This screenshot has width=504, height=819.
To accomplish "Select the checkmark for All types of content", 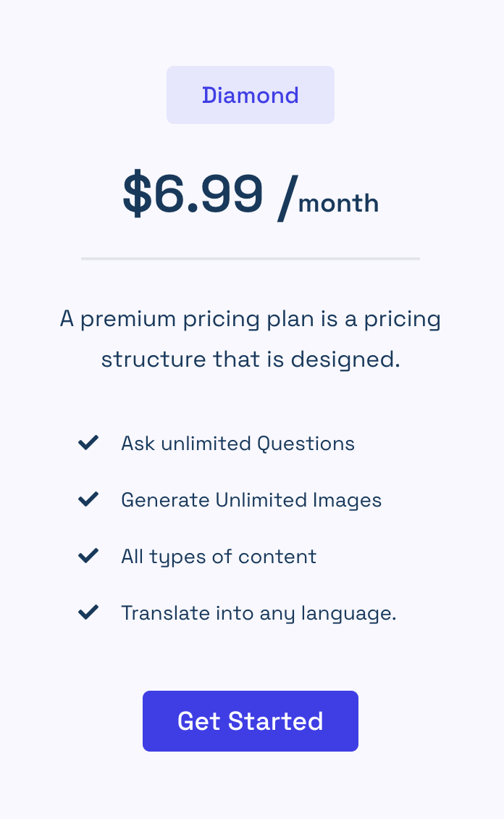I will pyautogui.click(x=88, y=556).
